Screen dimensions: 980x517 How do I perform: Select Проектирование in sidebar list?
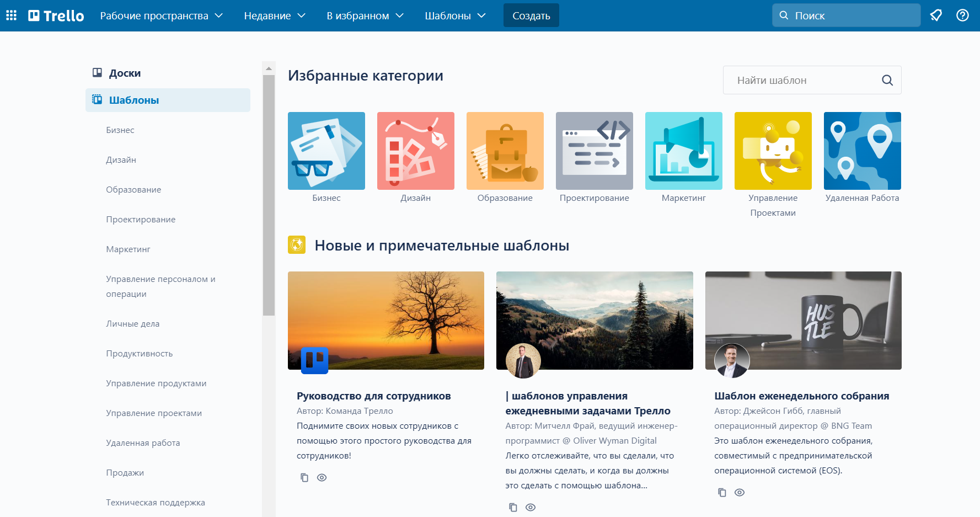coord(141,220)
